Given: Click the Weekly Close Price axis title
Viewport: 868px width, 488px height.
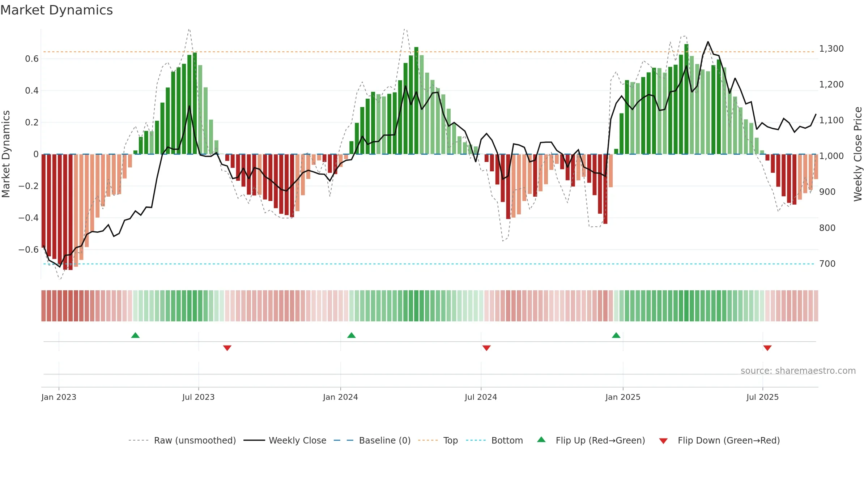Looking at the screenshot, I should [858, 154].
